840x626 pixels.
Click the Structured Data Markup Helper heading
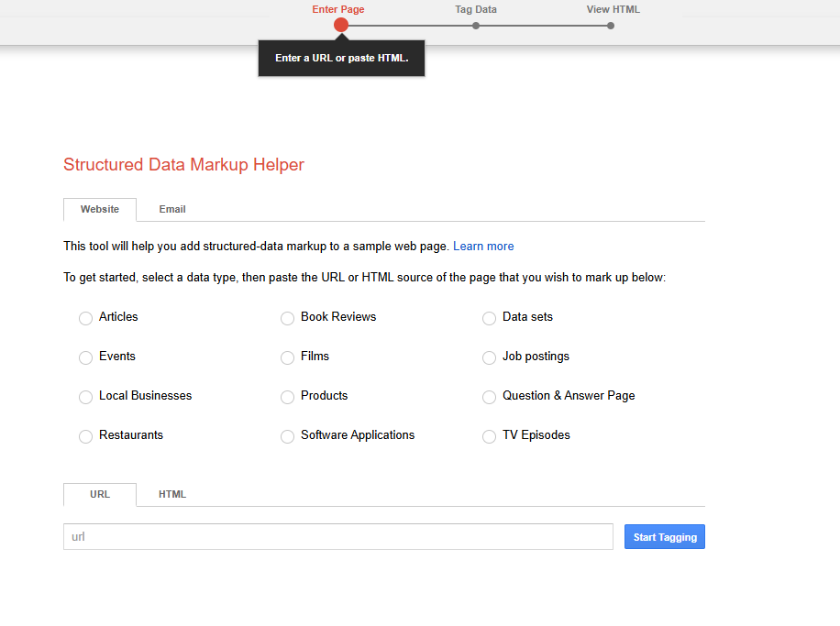tap(183, 164)
